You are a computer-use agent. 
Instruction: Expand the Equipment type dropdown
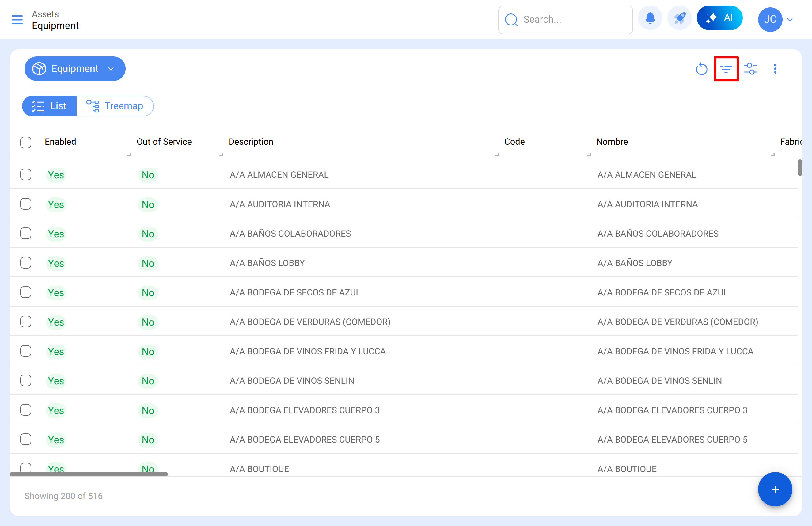pos(75,69)
